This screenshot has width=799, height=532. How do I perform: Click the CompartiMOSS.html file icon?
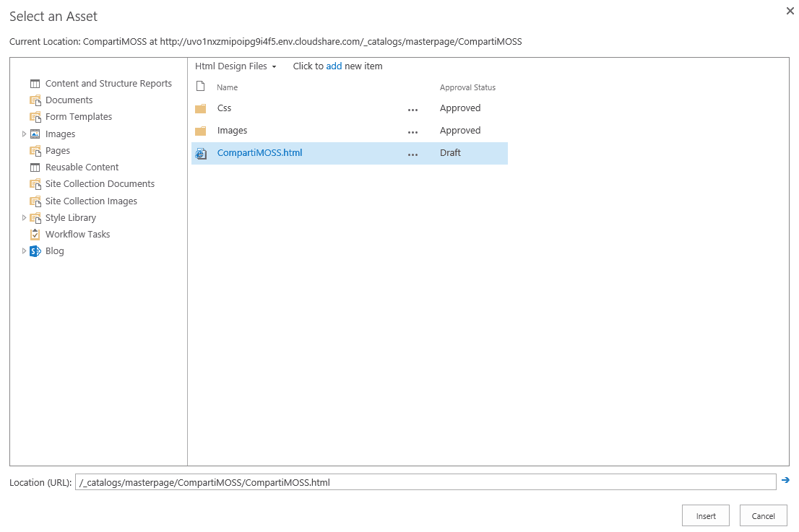202,153
